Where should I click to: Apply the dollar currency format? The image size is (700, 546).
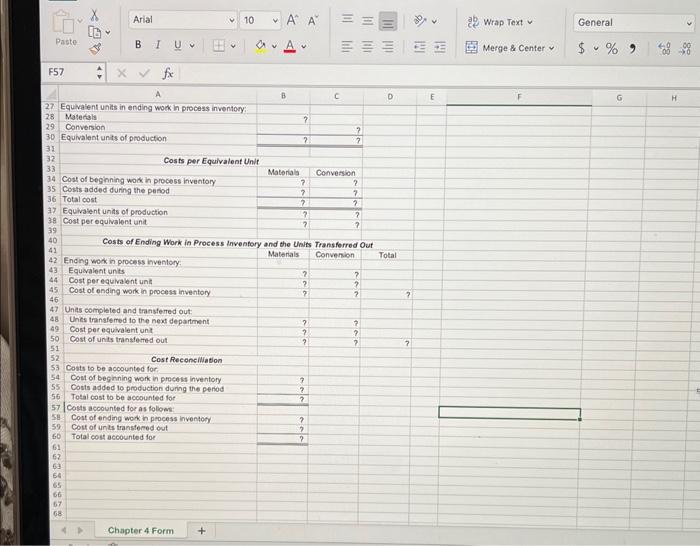coord(581,48)
